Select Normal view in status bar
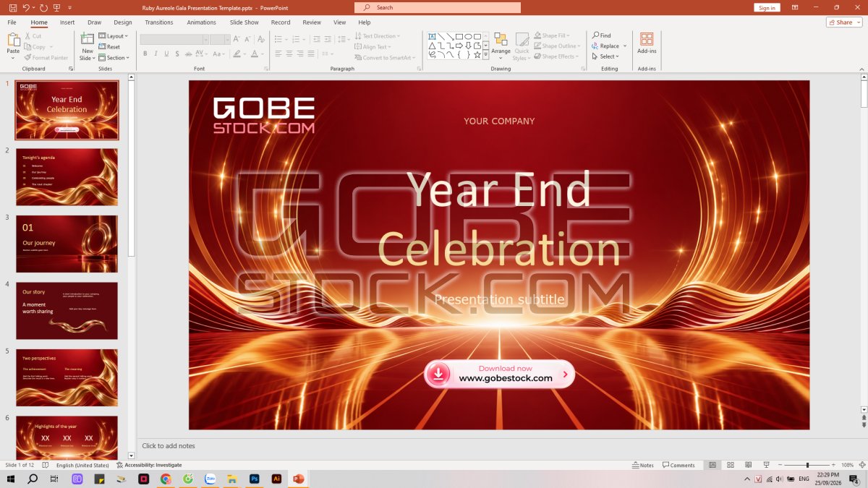Screen dimensions: 868x488 point(712,465)
